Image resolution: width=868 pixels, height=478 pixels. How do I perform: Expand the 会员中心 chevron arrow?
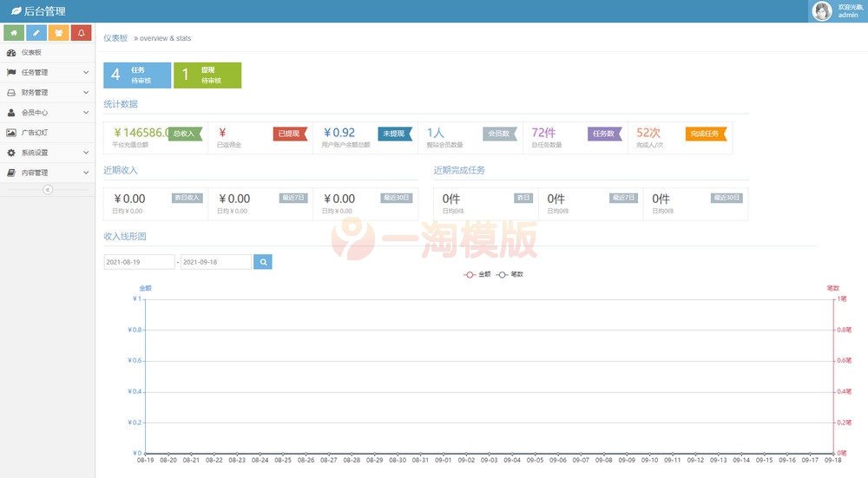86,112
